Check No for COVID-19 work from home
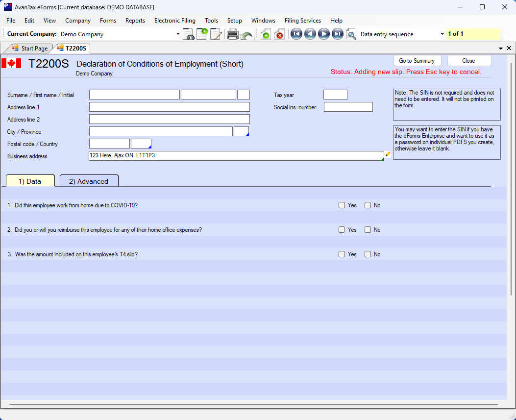516x420 pixels. 368,205
